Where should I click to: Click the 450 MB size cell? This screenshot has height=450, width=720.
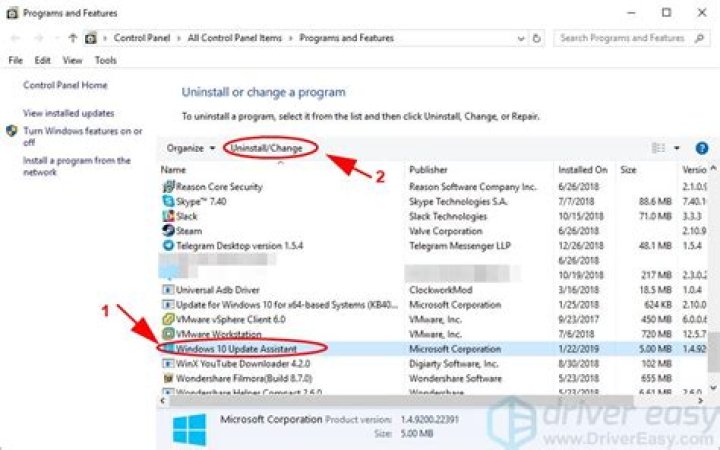[x=656, y=319]
